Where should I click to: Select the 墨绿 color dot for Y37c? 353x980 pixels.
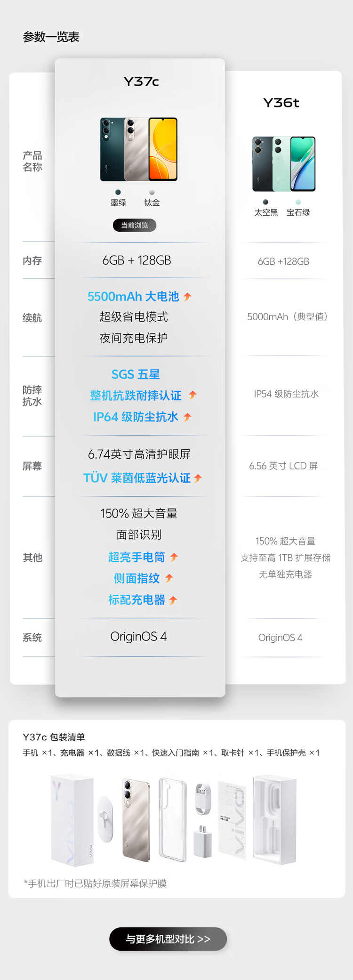point(118,192)
